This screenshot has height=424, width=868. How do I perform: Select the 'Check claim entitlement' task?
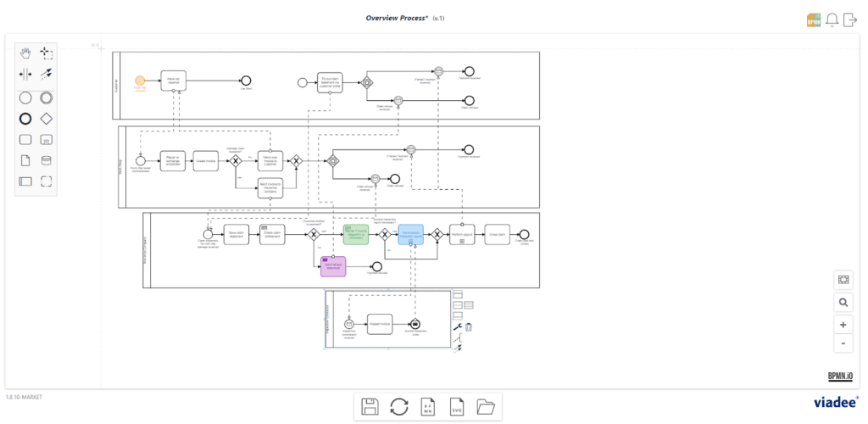pos(272,235)
